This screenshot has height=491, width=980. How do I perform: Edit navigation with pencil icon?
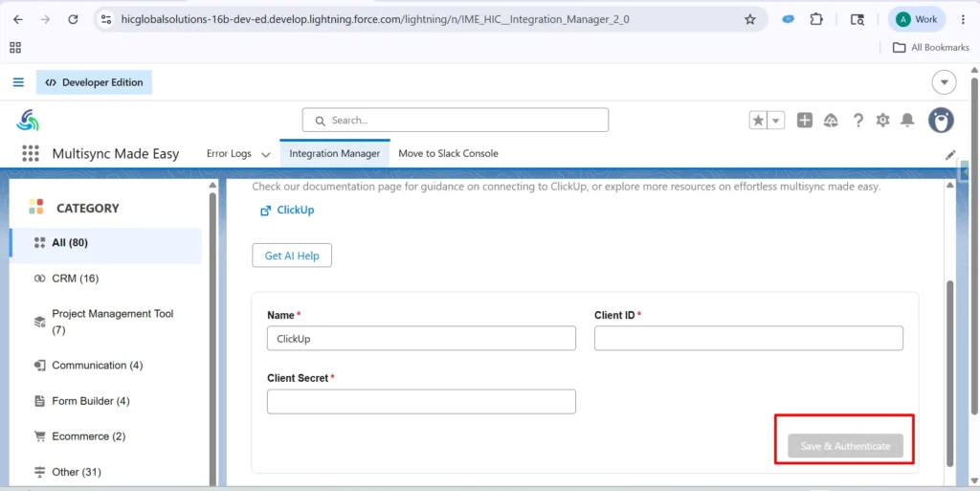[x=950, y=155]
